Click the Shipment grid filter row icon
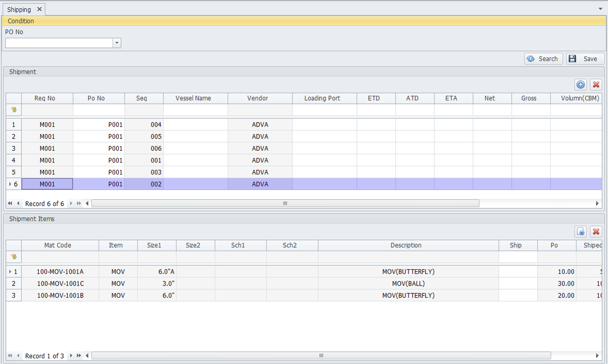Screen dimensions: 608x364 13,110
